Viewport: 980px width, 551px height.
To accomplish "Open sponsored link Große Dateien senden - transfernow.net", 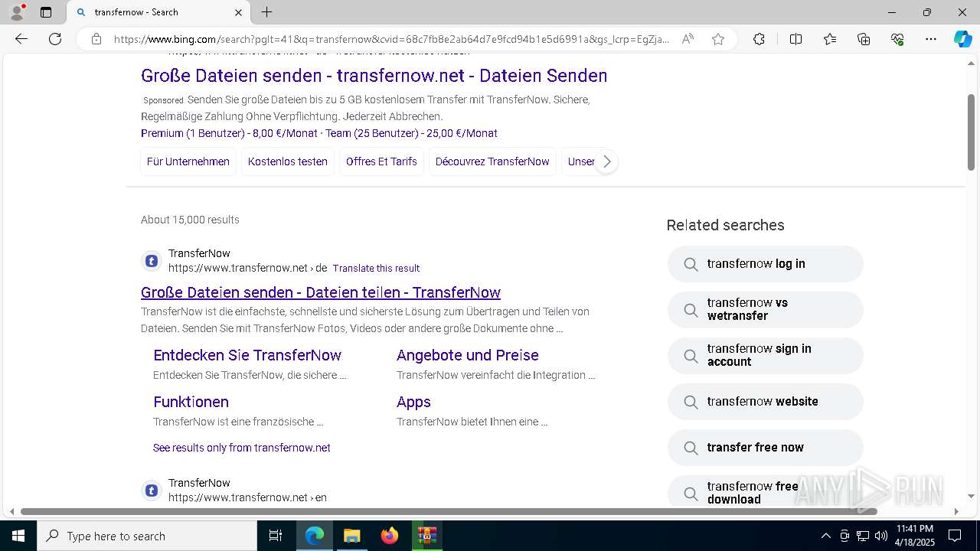I will 374,76.
